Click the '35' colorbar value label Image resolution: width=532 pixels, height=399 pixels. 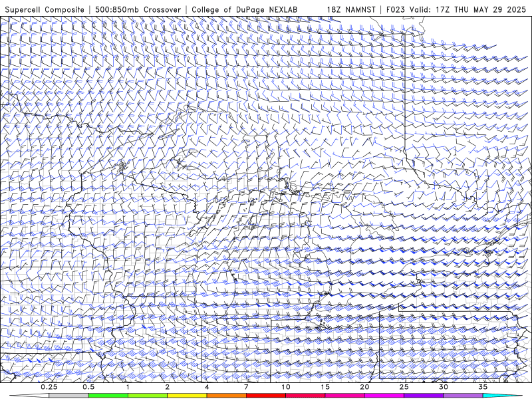[x=483, y=387]
